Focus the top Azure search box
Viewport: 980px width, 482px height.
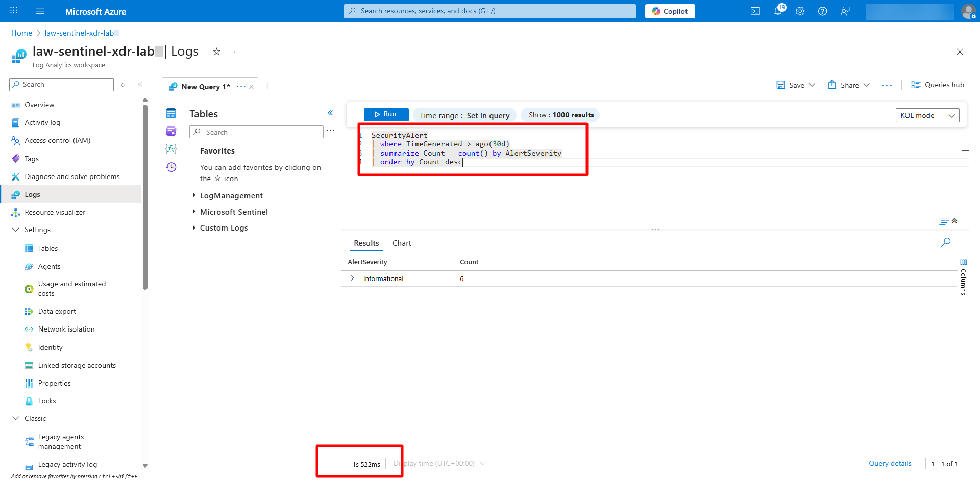pyautogui.click(x=490, y=11)
